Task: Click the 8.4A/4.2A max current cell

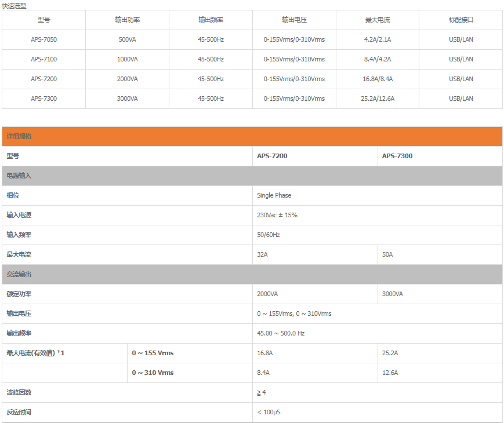Action: [x=378, y=59]
